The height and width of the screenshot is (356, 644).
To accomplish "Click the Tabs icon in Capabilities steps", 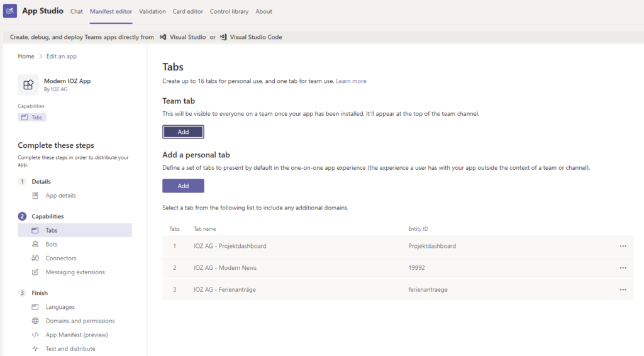I will tap(35, 230).
